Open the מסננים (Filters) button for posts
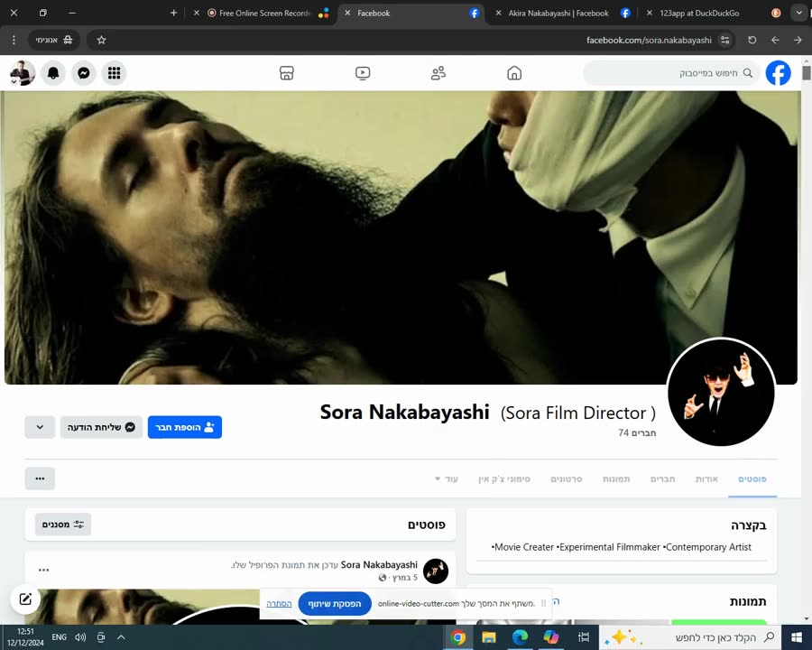 tap(63, 525)
